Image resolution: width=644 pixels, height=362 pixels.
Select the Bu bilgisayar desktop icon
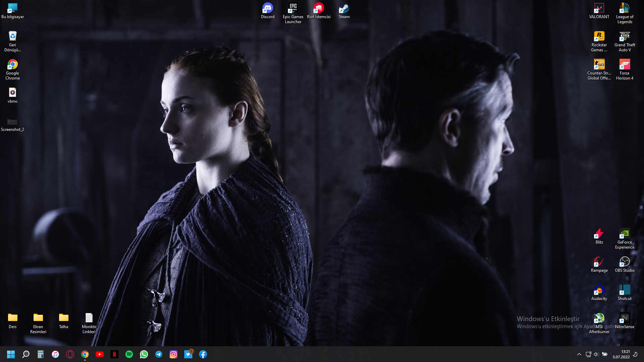[13, 11]
